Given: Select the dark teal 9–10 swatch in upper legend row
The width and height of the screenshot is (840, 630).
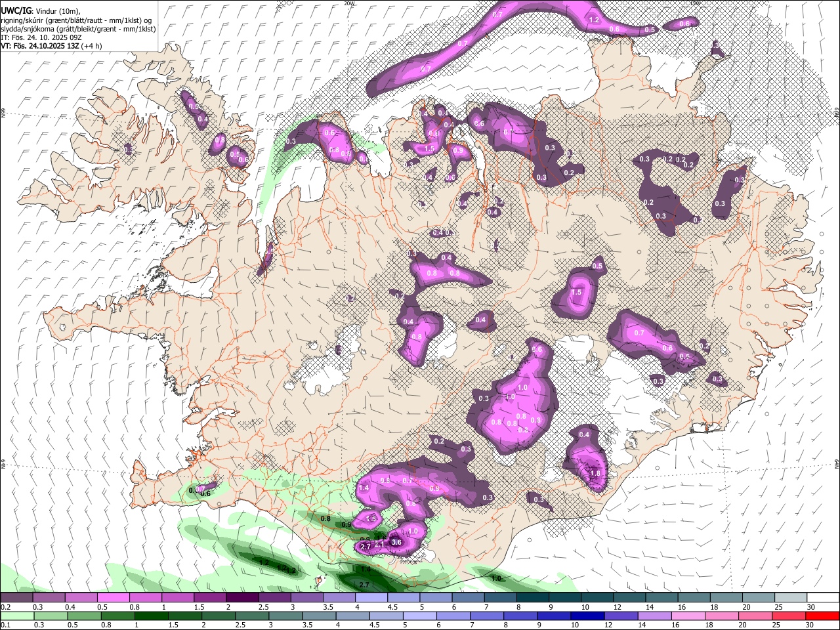Looking at the screenshot, I should click(x=565, y=598).
